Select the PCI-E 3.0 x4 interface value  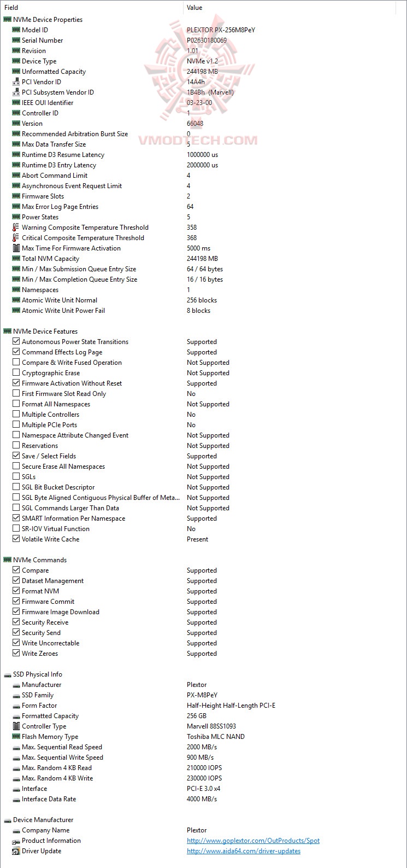204,789
